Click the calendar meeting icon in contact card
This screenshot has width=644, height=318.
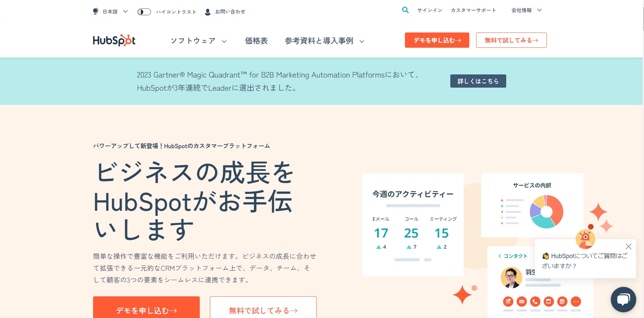562,301
